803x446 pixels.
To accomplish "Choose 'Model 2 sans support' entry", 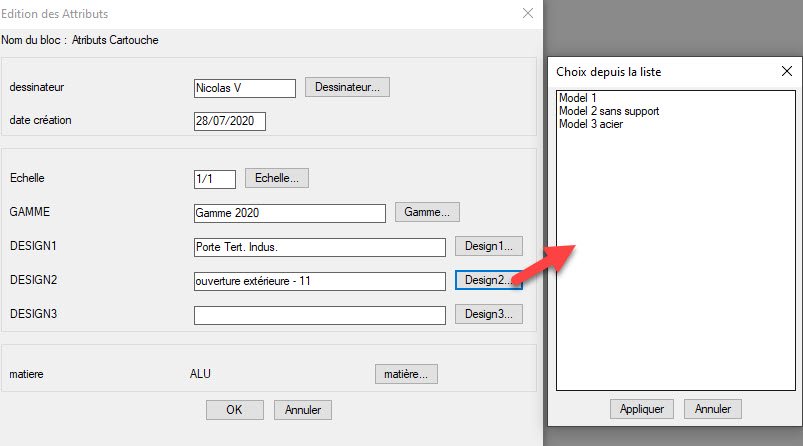I will (609, 111).
